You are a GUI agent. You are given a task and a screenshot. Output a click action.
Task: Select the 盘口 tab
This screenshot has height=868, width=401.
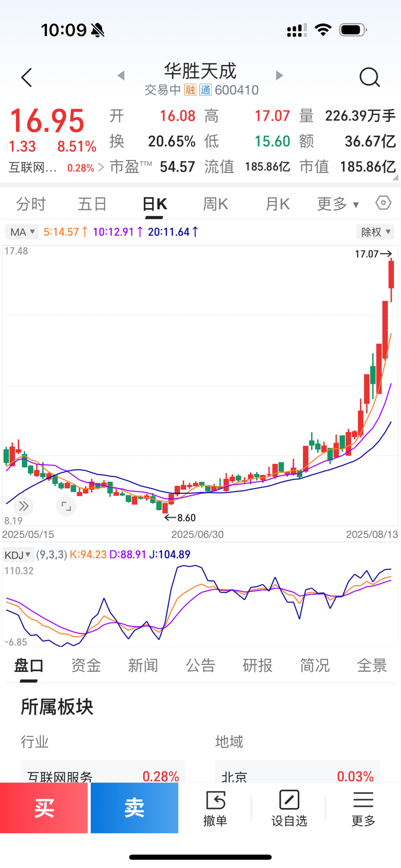coord(29,665)
